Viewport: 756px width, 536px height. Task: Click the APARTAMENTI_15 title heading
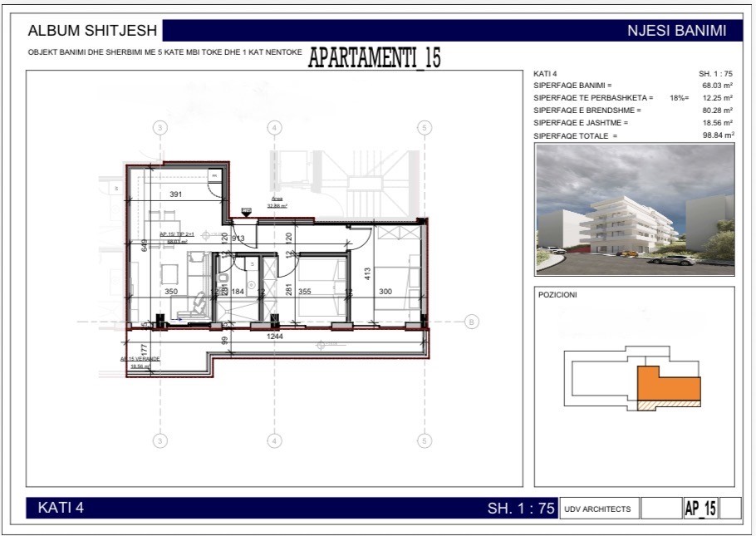(374, 58)
